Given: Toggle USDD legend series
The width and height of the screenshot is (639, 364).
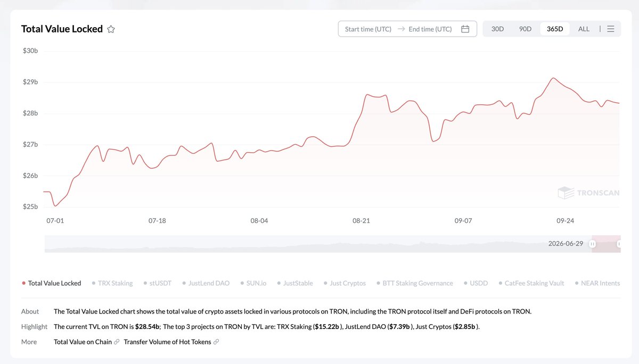Looking at the screenshot, I should (476, 283).
